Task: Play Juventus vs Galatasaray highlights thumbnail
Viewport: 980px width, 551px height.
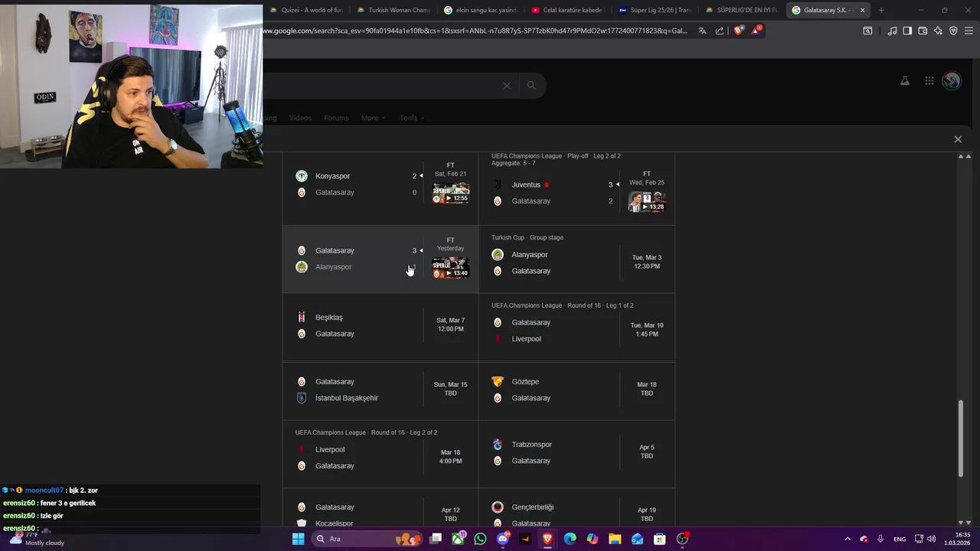Action: coord(647,202)
